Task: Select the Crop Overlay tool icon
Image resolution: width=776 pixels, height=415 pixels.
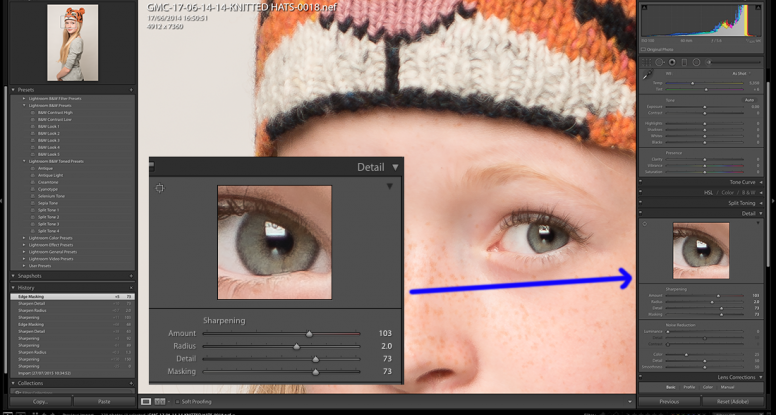Action: pos(647,62)
